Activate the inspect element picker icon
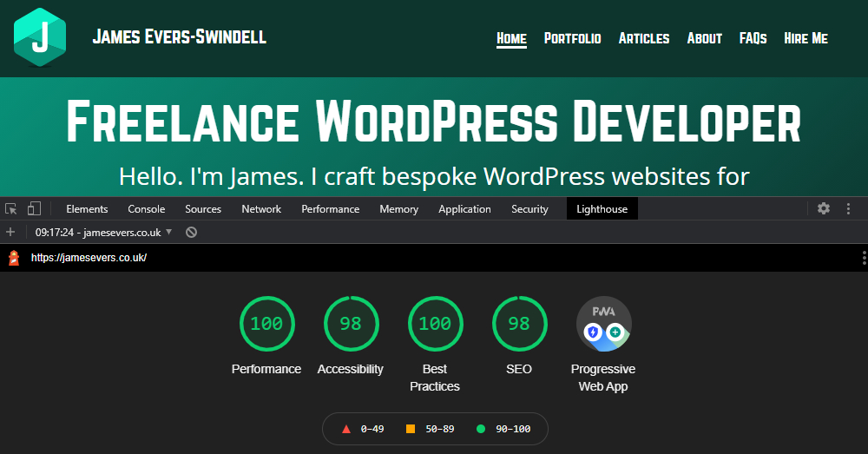This screenshot has height=454, width=868. coord(11,208)
